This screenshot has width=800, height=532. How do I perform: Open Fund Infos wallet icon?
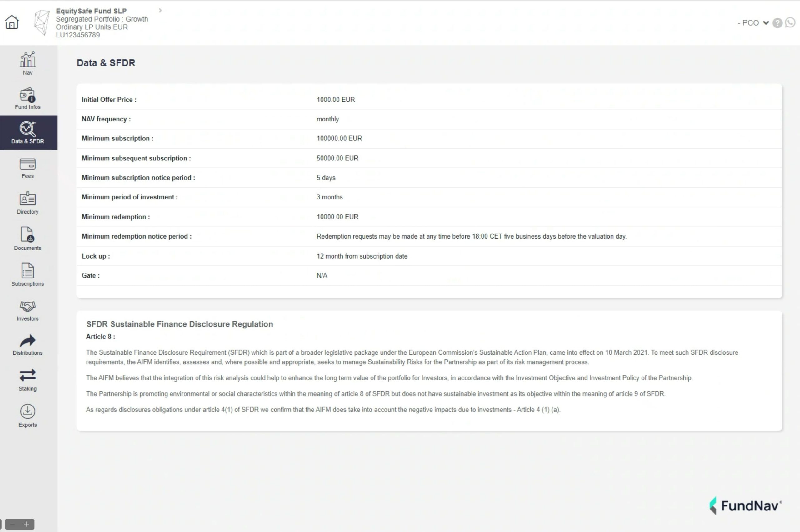pyautogui.click(x=28, y=98)
